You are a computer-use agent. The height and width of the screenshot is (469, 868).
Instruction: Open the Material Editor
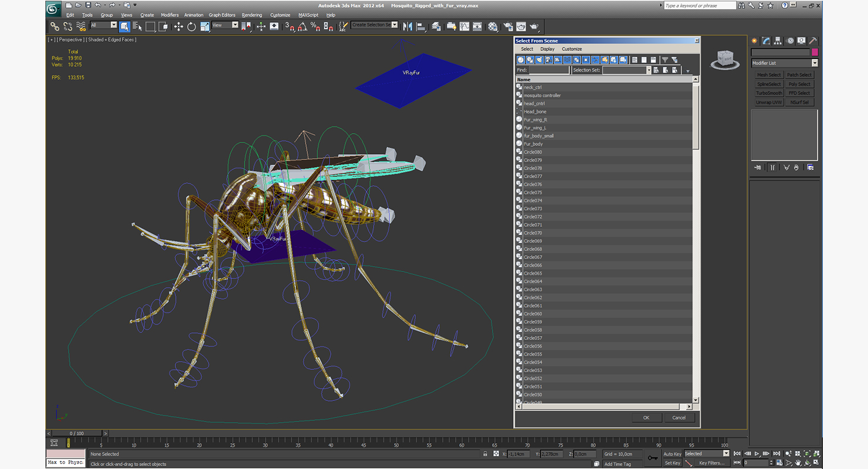point(493,26)
